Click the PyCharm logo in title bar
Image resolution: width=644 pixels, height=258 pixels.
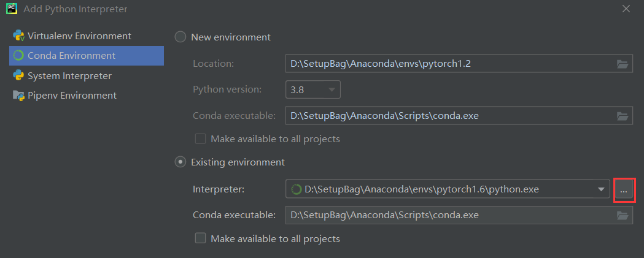(x=11, y=9)
